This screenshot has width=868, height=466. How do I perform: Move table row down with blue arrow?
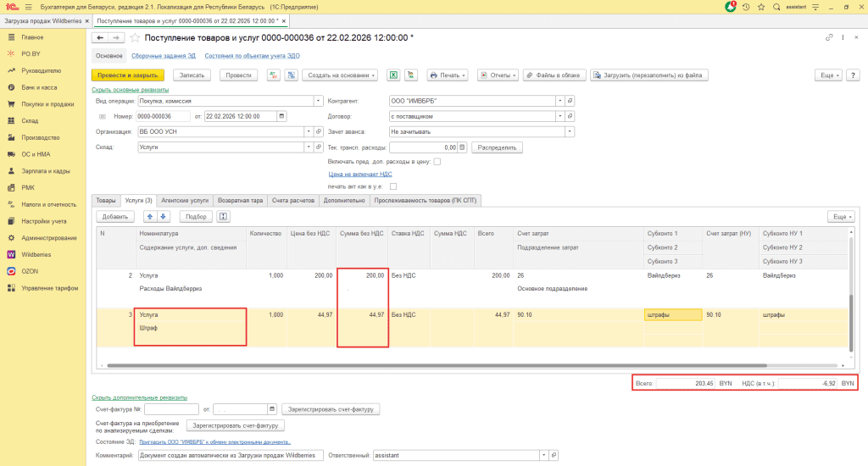(x=164, y=217)
